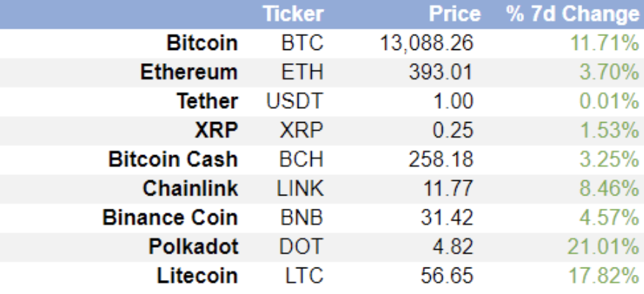Image resolution: width=644 pixels, height=294 pixels.
Task: Click the % 7d Change column header
Action: pyautogui.click(x=573, y=14)
